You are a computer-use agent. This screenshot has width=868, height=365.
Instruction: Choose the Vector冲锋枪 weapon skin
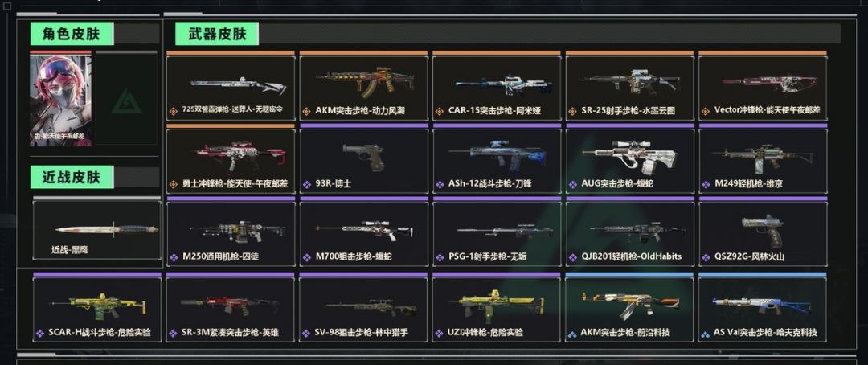(x=763, y=86)
